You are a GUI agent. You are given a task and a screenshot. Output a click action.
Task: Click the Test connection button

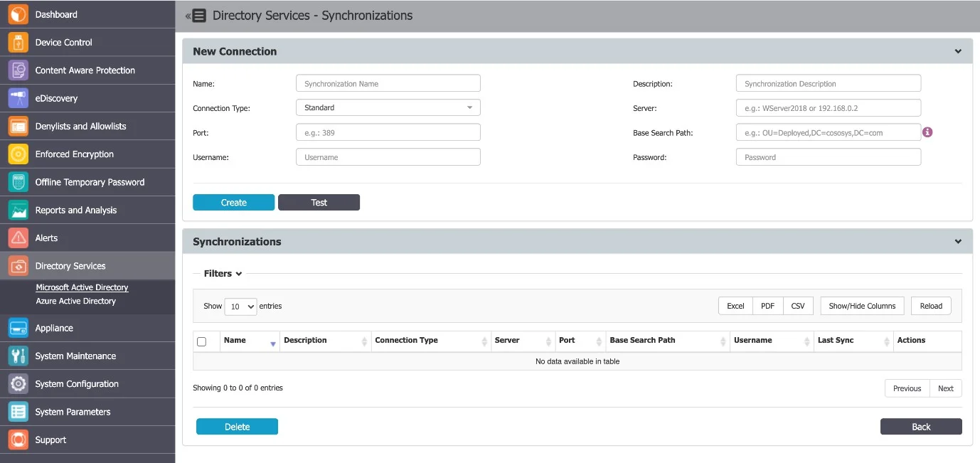tap(319, 203)
